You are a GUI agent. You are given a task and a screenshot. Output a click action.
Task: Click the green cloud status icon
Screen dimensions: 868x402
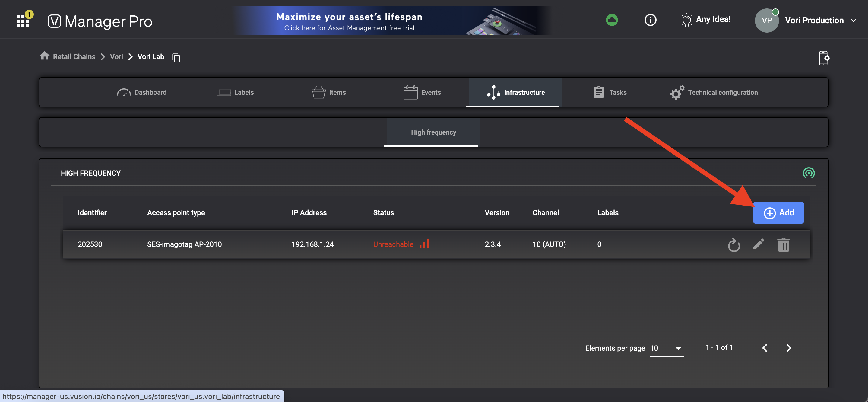(612, 20)
